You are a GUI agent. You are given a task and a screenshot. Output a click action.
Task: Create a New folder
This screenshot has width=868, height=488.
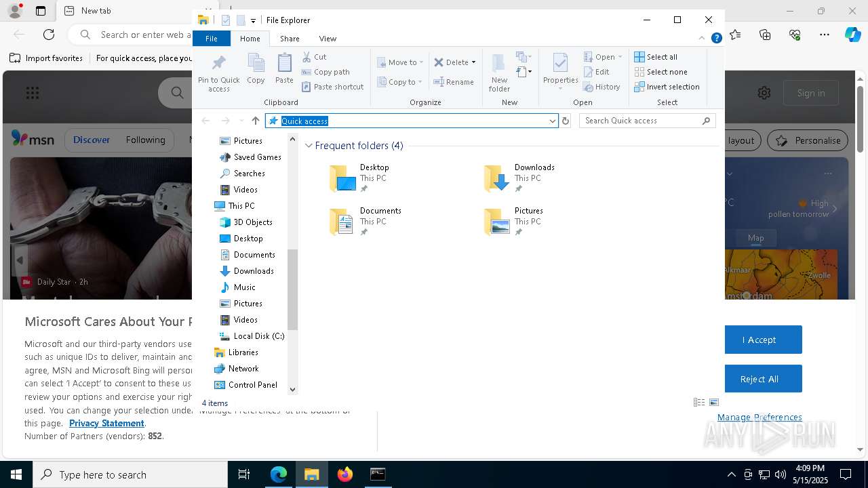tap(499, 73)
